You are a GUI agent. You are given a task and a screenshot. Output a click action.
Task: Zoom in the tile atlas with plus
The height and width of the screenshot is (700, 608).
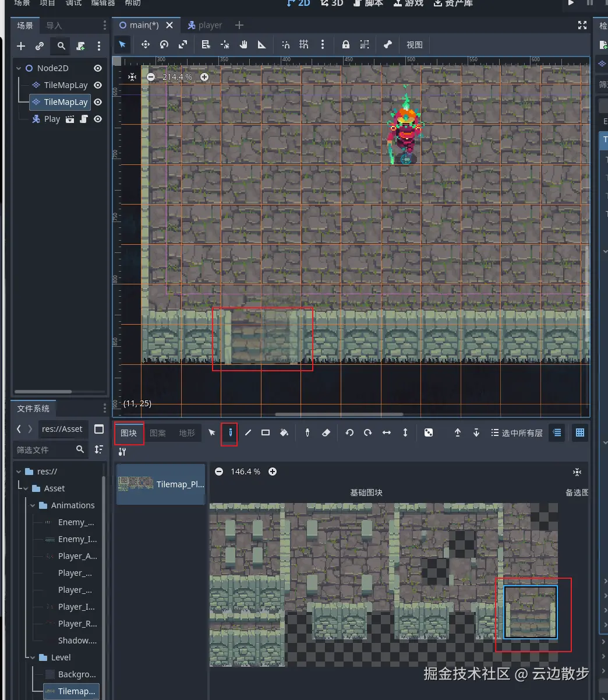pyautogui.click(x=273, y=472)
